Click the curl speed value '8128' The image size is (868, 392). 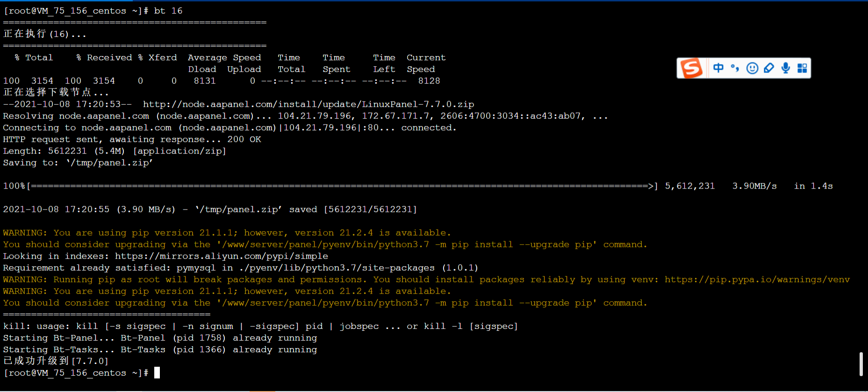coord(429,81)
